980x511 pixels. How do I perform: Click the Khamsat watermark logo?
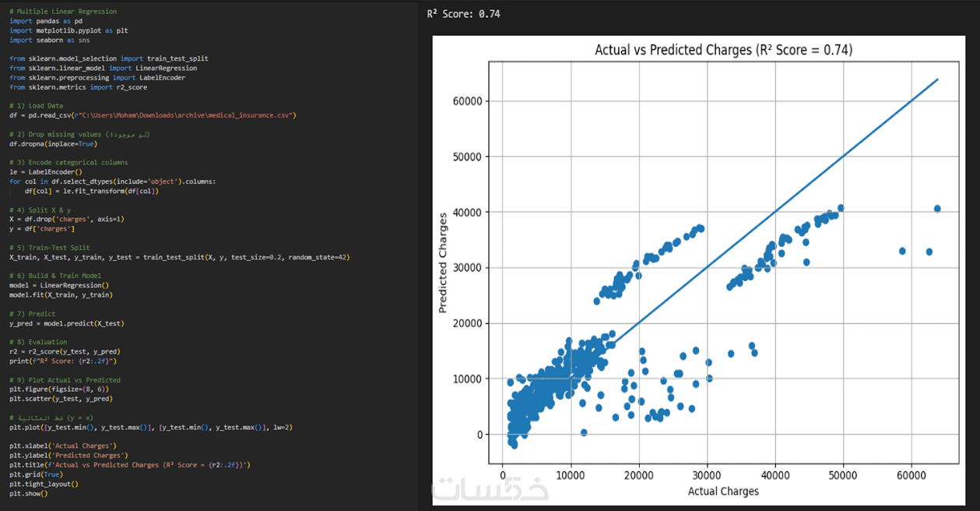(x=490, y=488)
